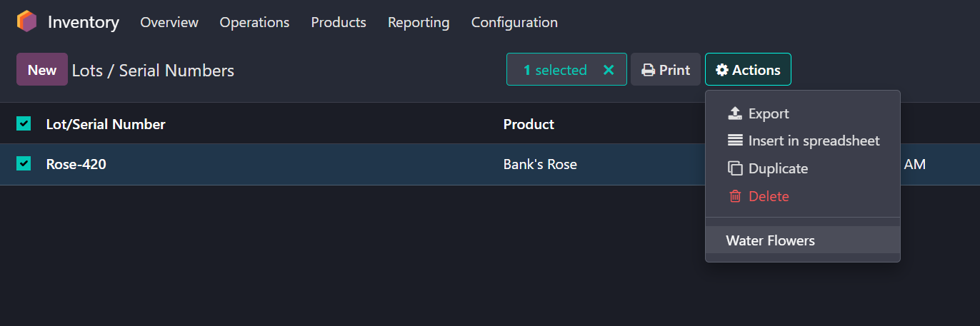Click the printer icon in Print button
Image resolution: width=980 pixels, height=326 pixels.
[x=648, y=70]
